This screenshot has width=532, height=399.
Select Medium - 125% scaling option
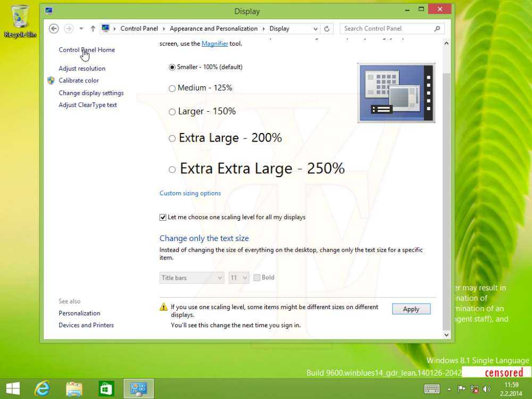coord(172,88)
